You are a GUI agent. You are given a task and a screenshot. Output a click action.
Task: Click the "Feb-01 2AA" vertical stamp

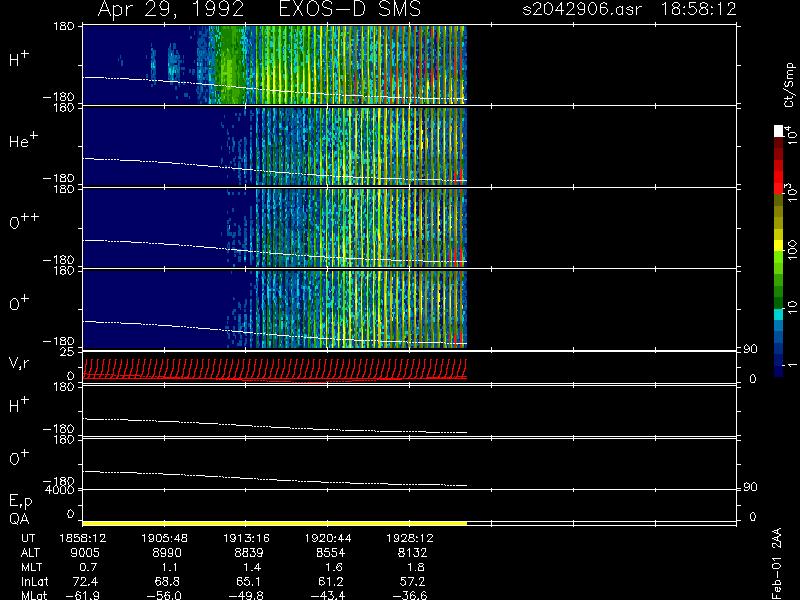click(776, 563)
